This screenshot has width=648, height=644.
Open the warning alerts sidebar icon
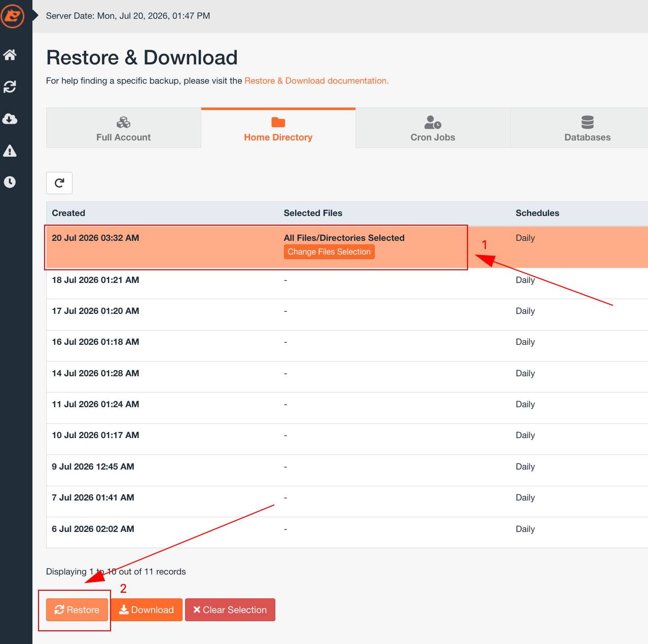[10, 151]
